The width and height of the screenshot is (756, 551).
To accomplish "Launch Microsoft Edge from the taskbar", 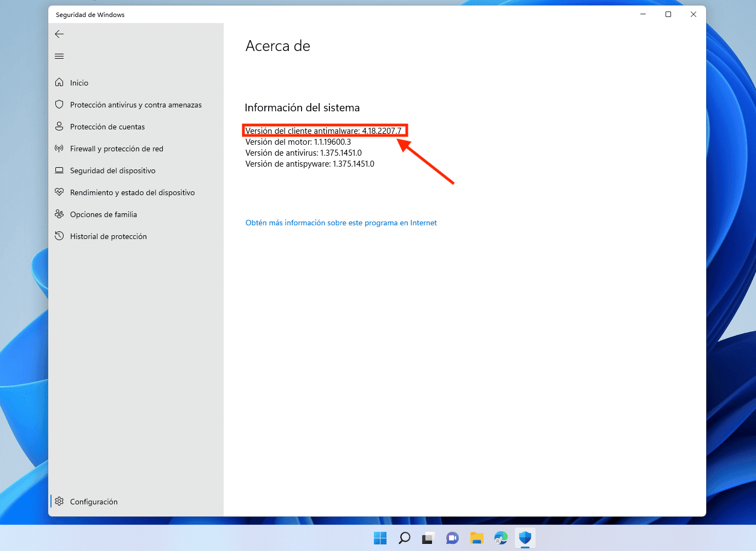I will pos(501,538).
